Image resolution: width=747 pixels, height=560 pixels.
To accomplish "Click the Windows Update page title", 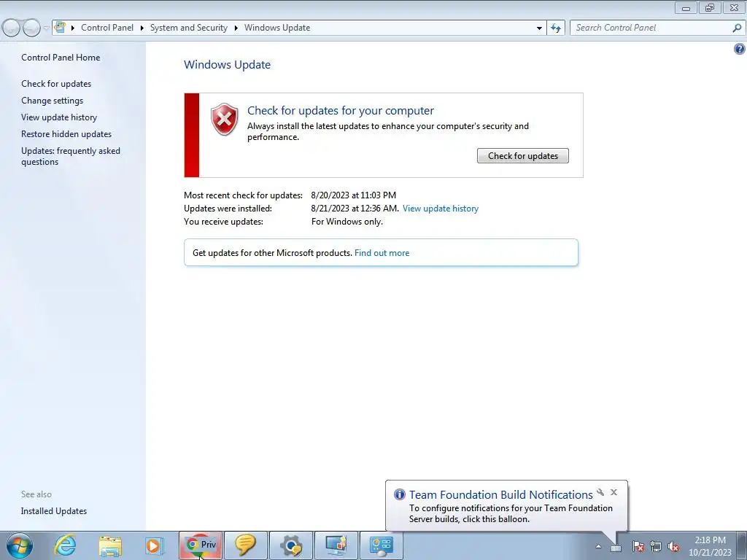I will tap(228, 65).
